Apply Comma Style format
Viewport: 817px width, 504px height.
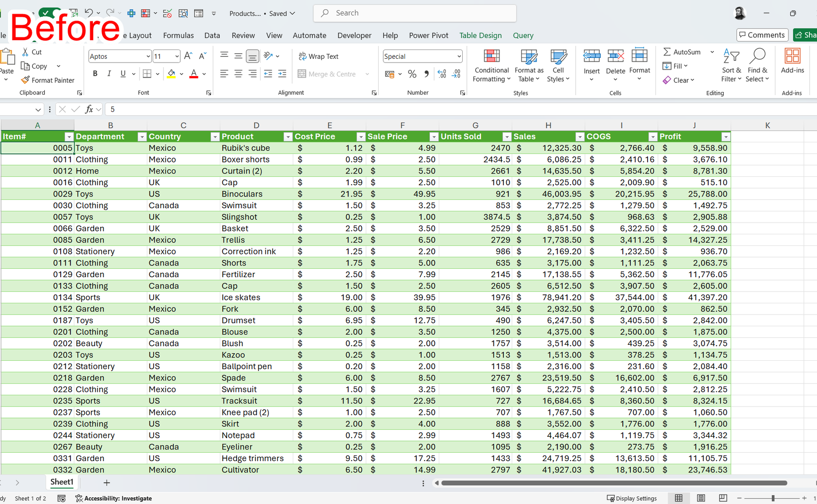pyautogui.click(x=426, y=74)
